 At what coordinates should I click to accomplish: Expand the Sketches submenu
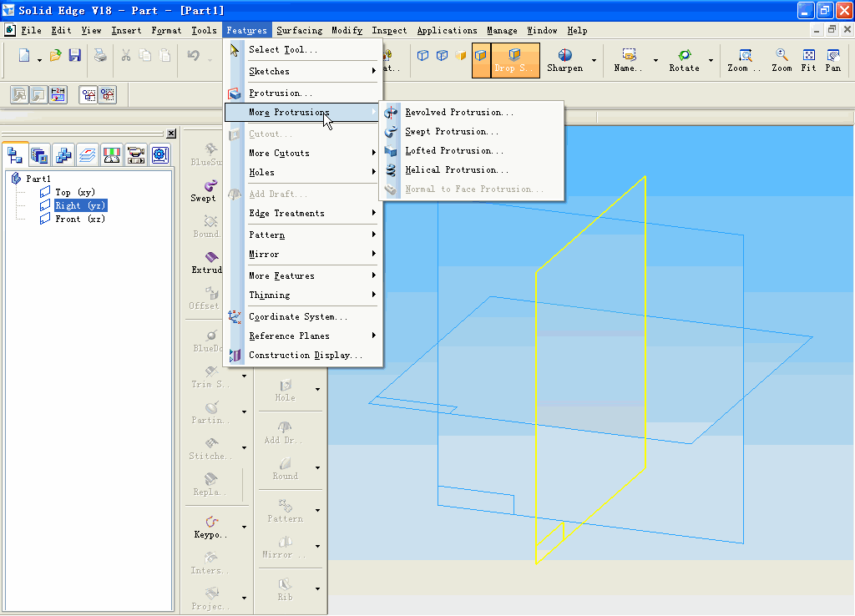[x=303, y=72]
